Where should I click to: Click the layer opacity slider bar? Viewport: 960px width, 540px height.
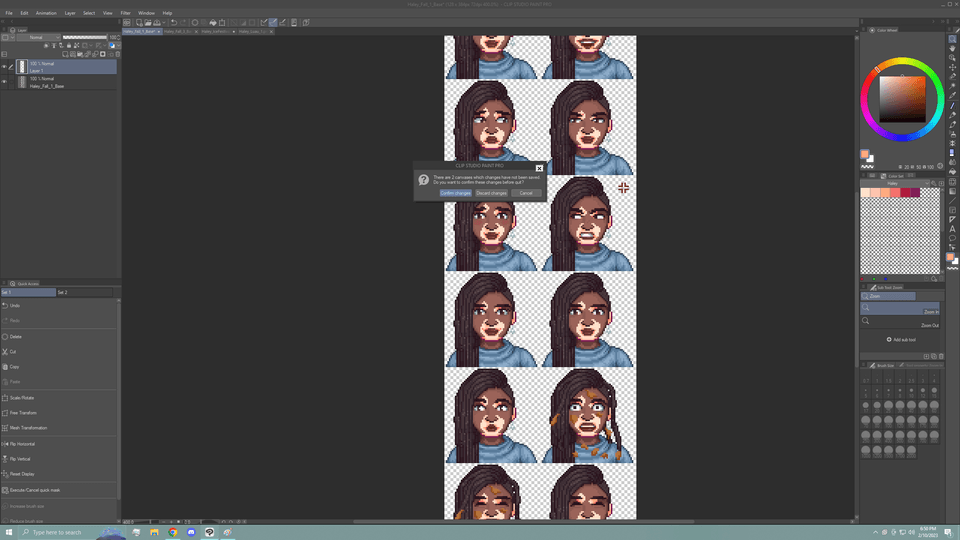point(85,37)
